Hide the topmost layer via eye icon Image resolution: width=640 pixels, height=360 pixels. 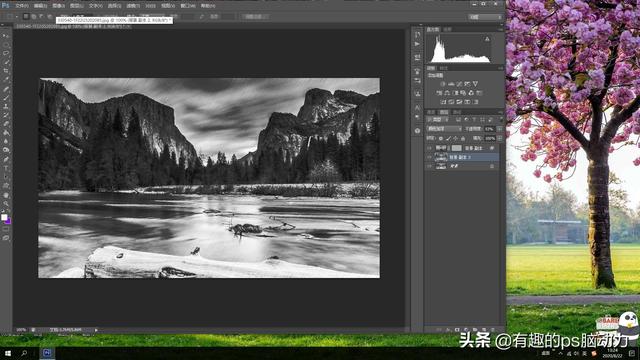point(429,148)
